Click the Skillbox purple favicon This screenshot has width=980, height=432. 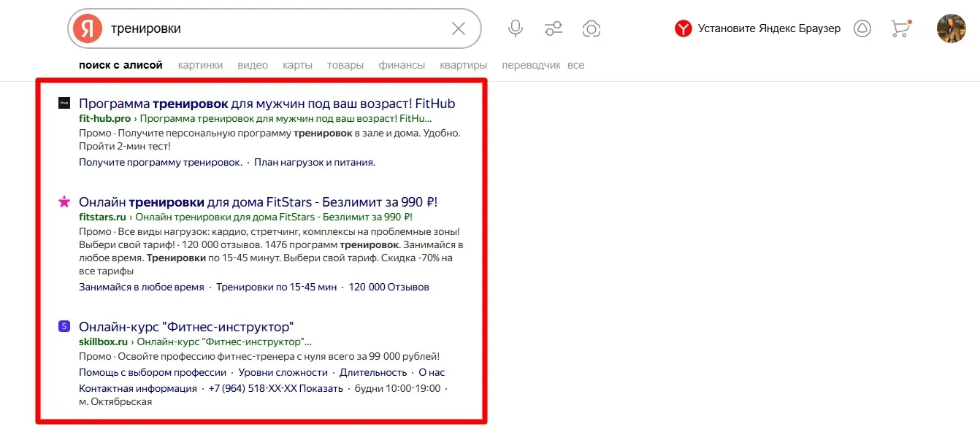coord(64,326)
